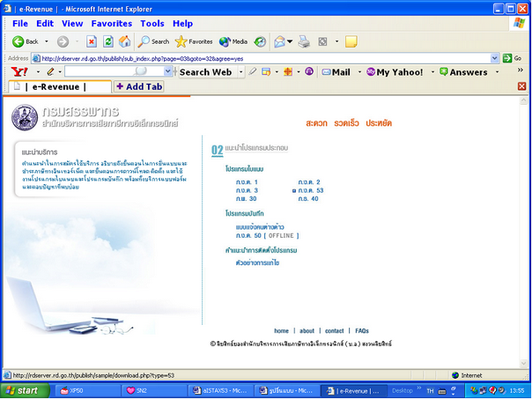Refresh the page with the Refresh icon
Image resolution: width=532 pixels, height=399 pixels.
tap(107, 41)
